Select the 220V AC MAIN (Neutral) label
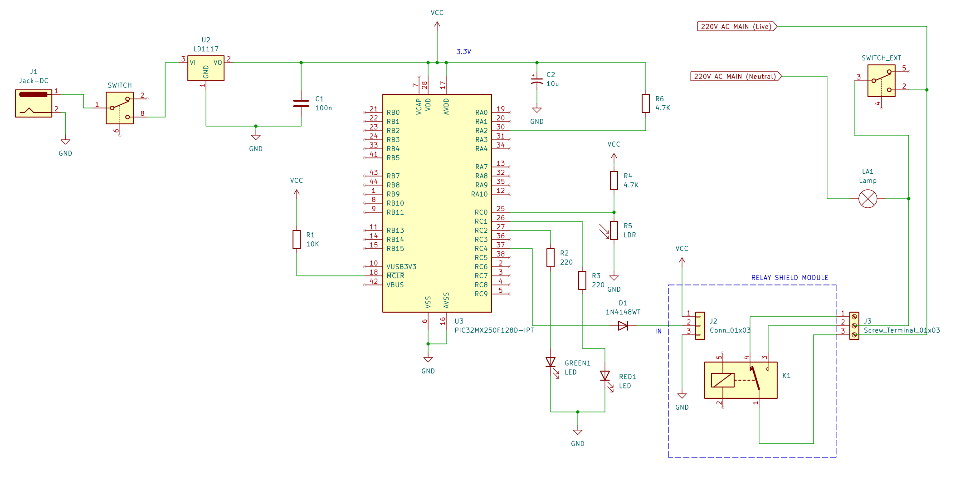Screen dimensions: 980x481 [x=736, y=76]
